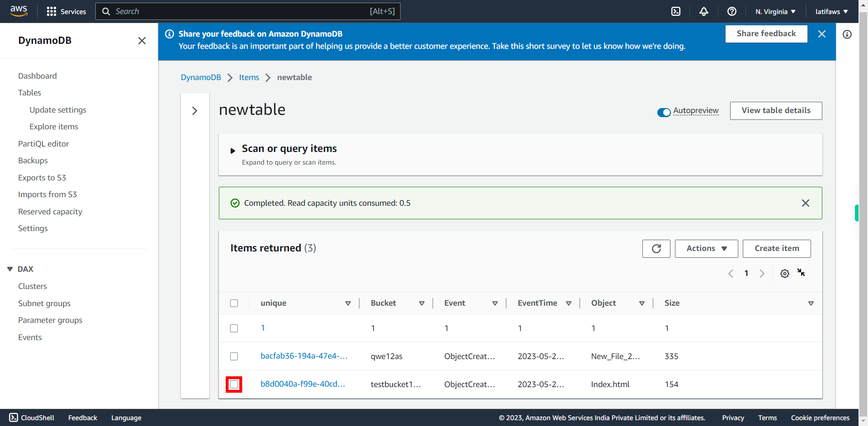The width and height of the screenshot is (868, 426).
Task: Open DAX Parameter groups
Action: tap(50, 320)
